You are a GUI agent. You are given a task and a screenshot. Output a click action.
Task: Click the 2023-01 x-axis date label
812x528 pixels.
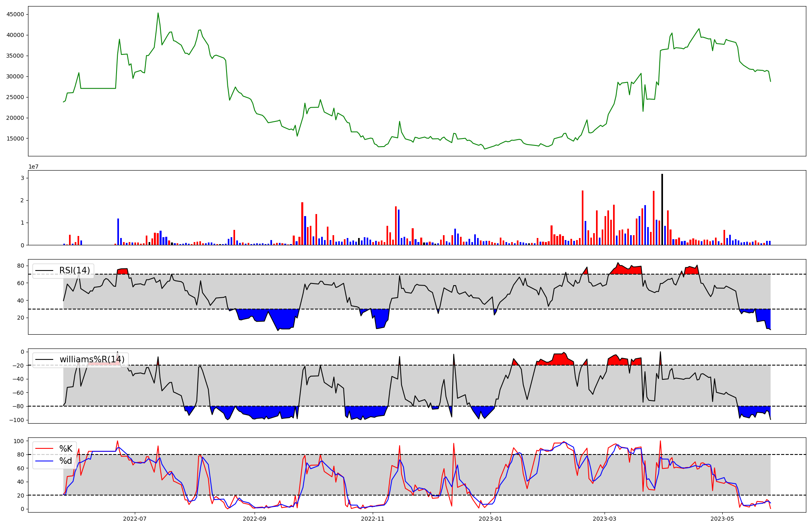490,519
